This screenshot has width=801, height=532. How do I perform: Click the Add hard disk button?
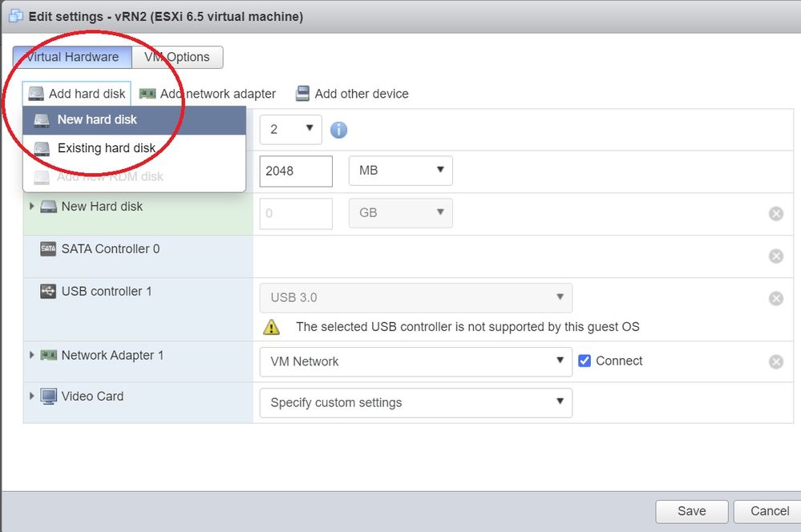click(77, 94)
